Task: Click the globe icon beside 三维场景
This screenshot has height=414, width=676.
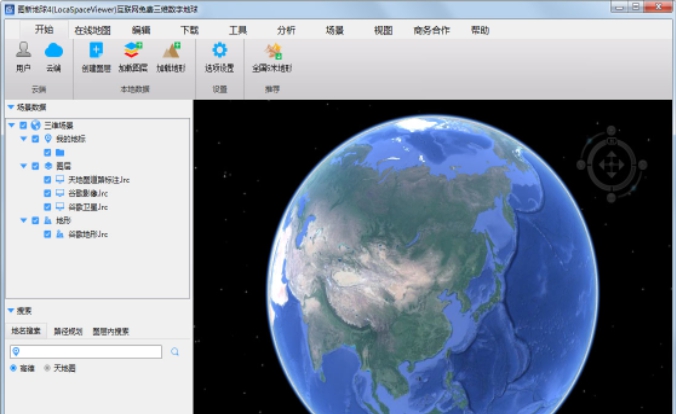Action: [x=36, y=125]
